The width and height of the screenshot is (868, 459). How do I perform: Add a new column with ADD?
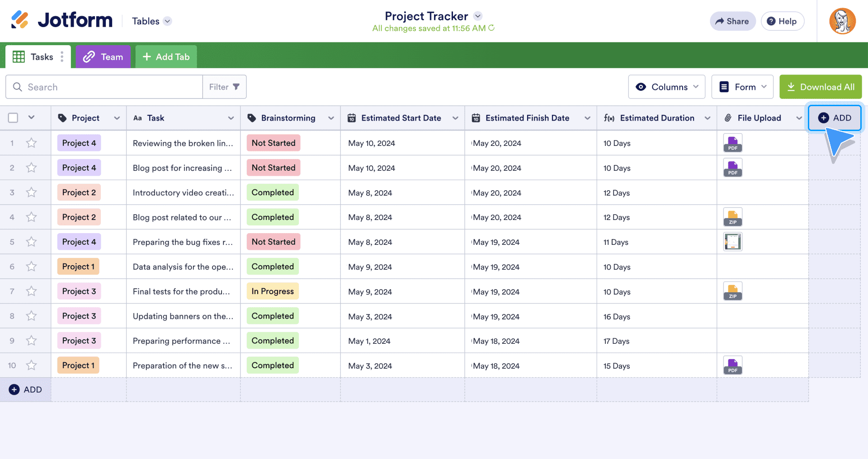pyautogui.click(x=834, y=118)
